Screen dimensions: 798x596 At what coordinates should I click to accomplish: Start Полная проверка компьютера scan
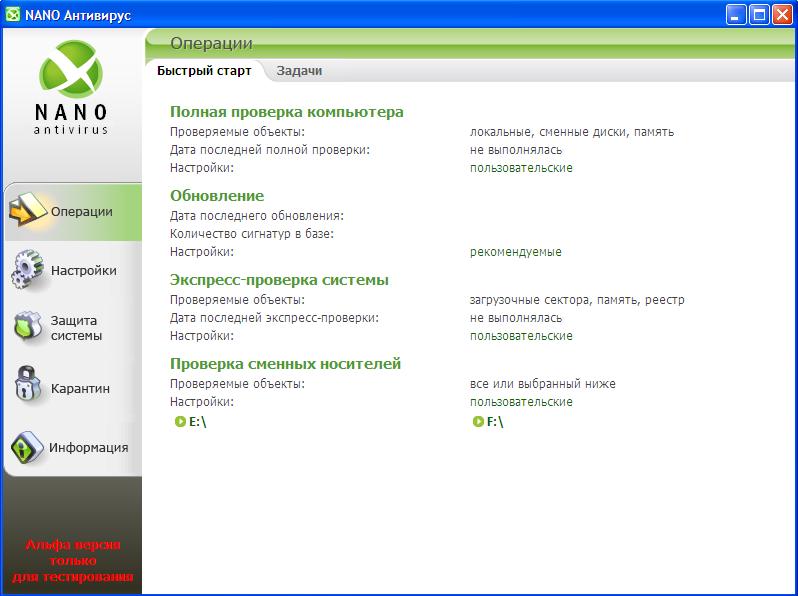[286, 112]
